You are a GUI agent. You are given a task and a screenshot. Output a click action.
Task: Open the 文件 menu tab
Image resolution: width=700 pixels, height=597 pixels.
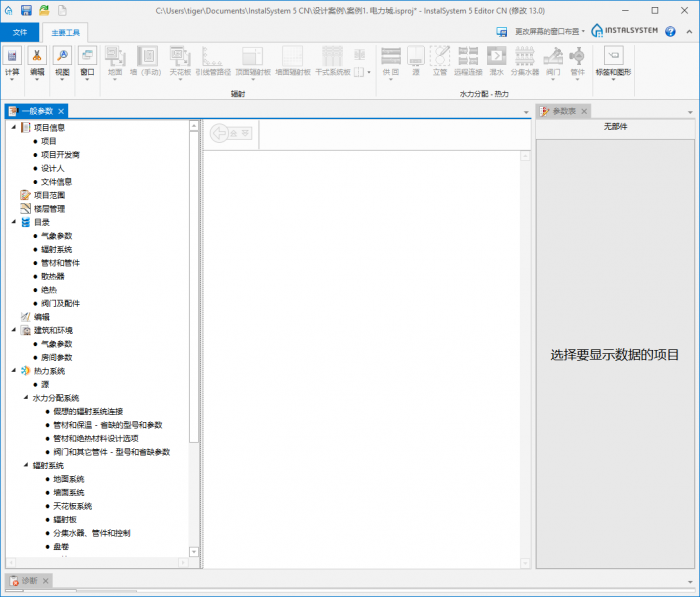20,32
